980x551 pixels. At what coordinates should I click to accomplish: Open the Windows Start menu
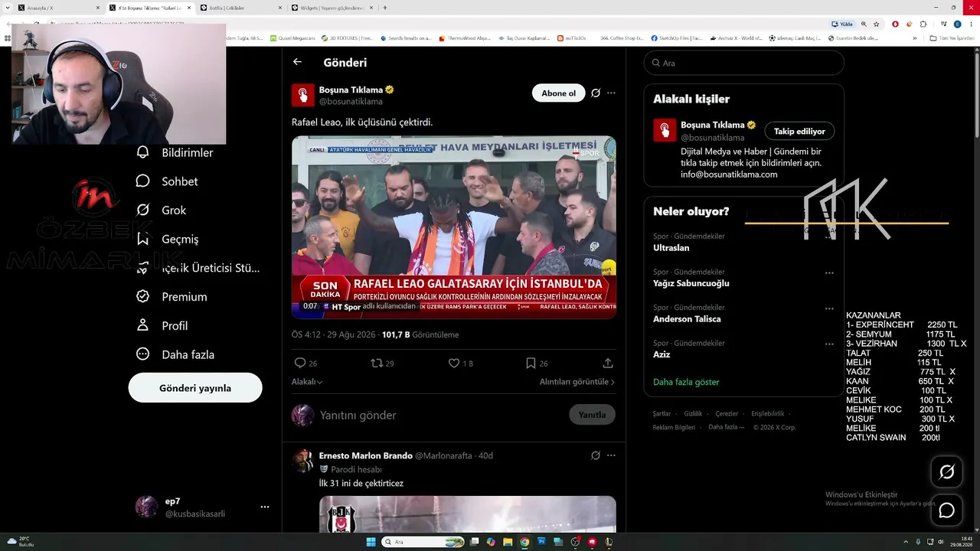(372, 542)
